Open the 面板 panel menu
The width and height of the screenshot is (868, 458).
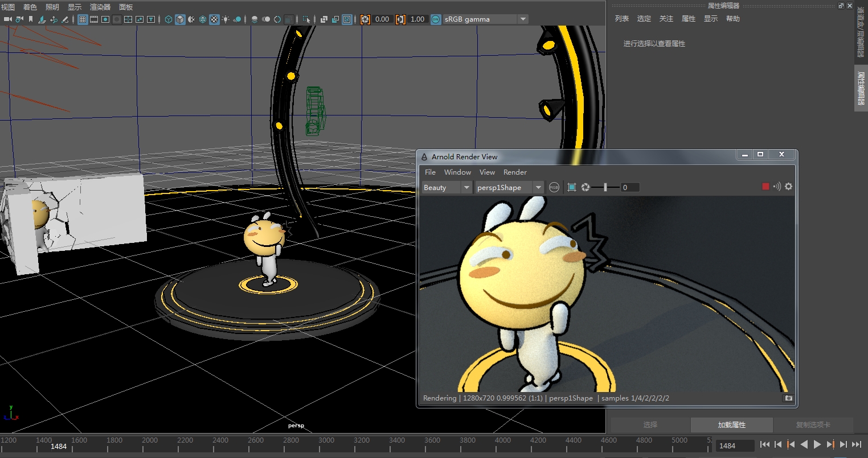point(126,7)
